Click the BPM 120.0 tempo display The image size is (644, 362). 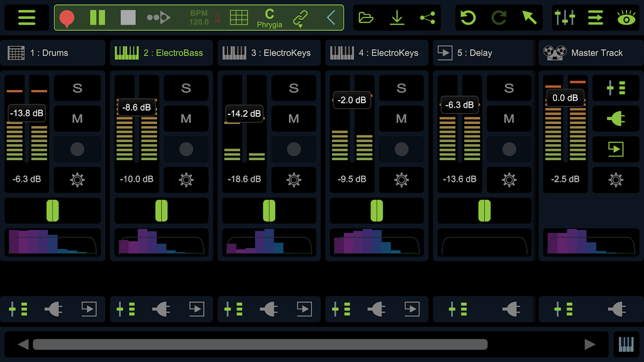[x=199, y=18]
